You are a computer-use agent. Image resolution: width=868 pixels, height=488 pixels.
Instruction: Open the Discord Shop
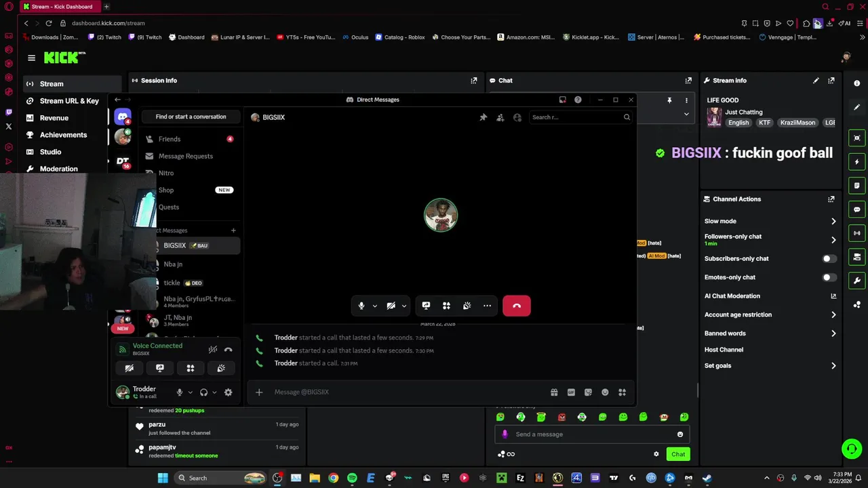coord(189,190)
